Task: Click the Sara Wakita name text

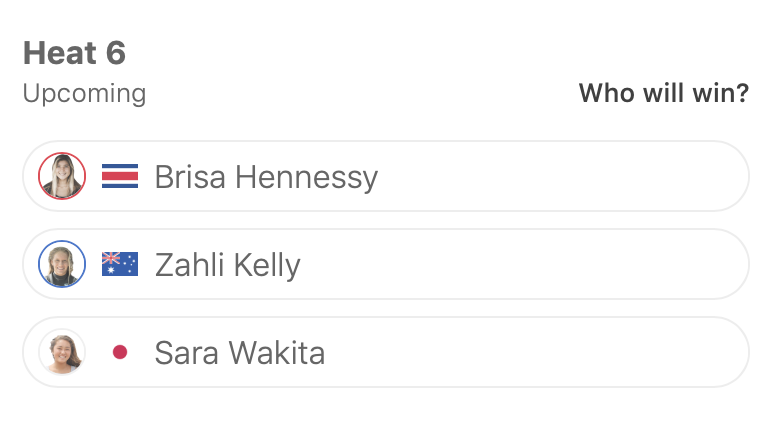Action: (239, 353)
